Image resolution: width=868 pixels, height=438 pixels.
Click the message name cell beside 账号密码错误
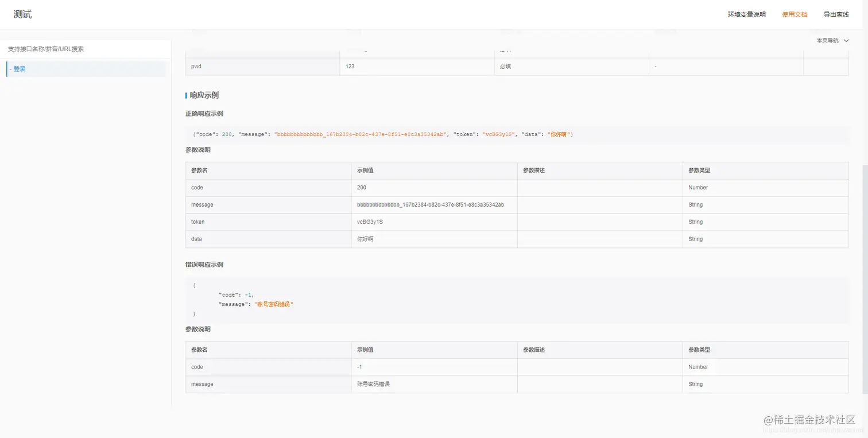click(268, 385)
